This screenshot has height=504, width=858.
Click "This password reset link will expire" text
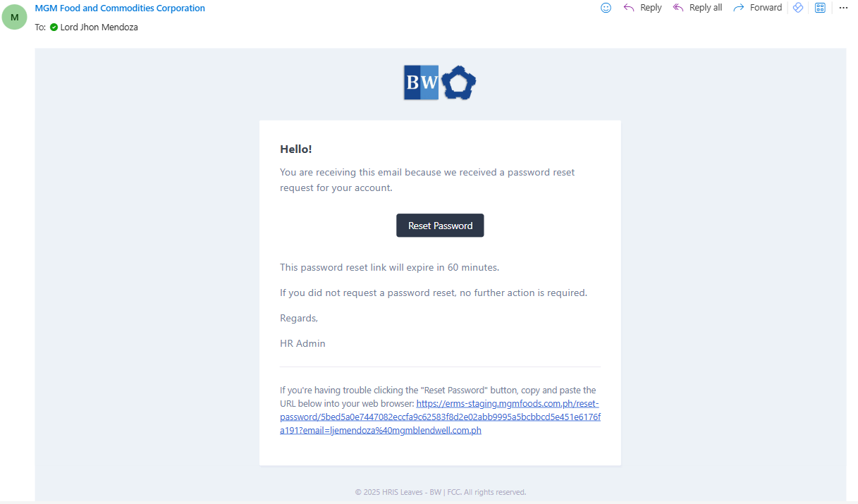(389, 267)
